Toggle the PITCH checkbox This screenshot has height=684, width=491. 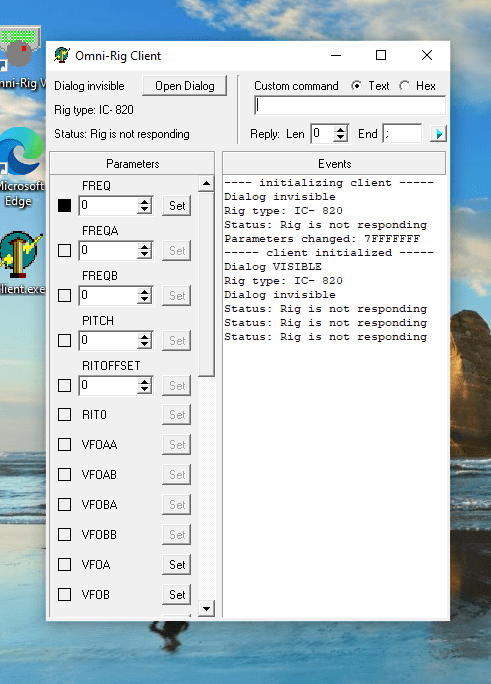[65, 340]
